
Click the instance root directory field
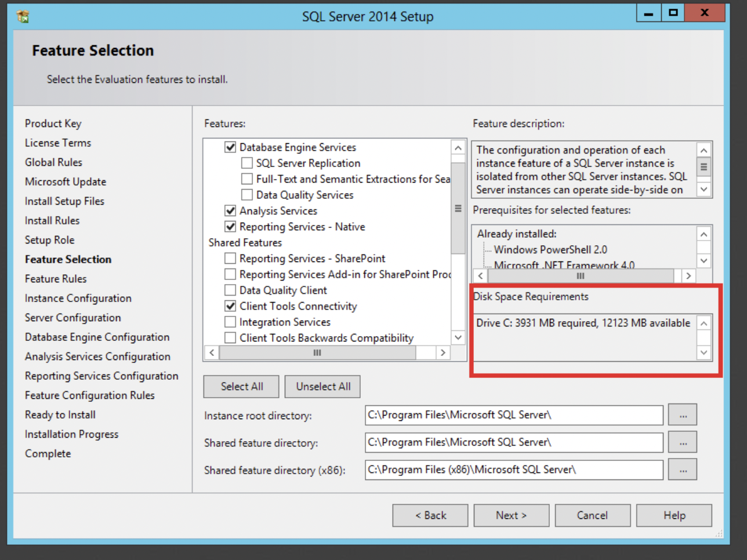[513, 415]
